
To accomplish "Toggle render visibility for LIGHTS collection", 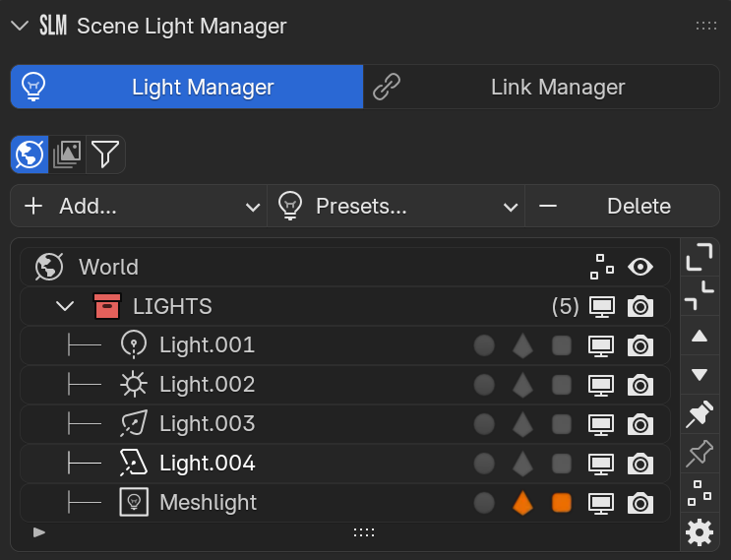I will point(640,306).
